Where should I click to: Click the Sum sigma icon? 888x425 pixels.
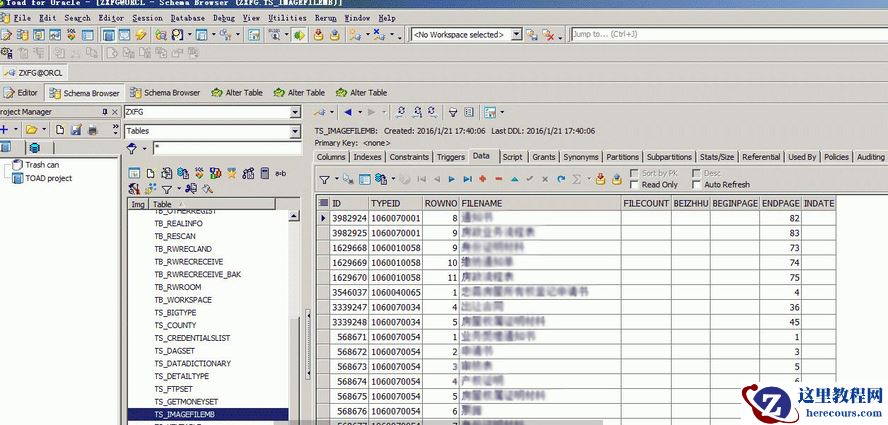577,179
